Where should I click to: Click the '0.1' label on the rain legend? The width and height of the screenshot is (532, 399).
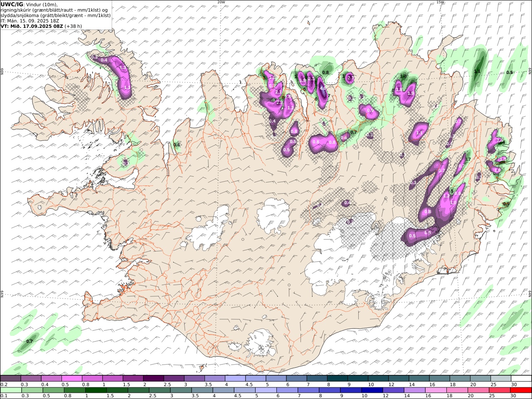[3, 396]
